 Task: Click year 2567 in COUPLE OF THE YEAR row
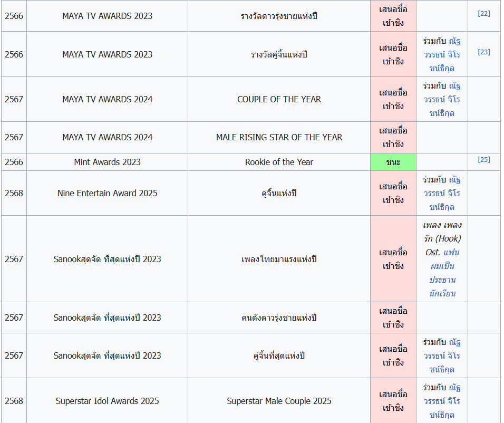click(14, 99)
